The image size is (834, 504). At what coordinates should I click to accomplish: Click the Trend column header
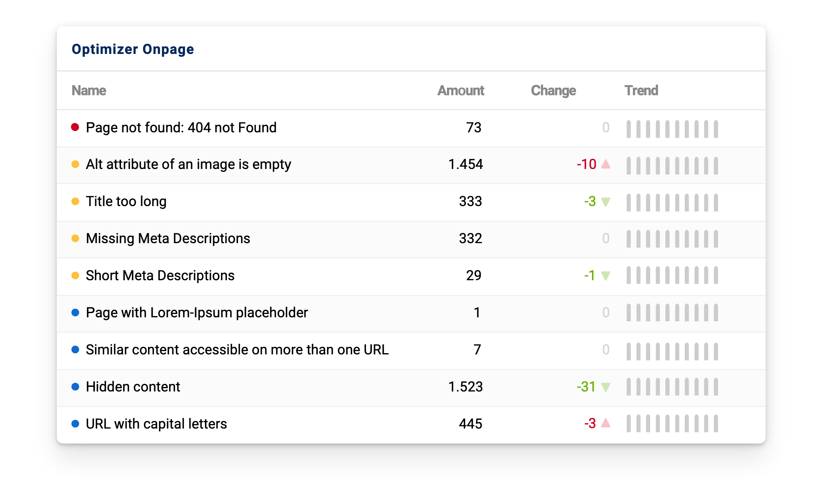click(641, 91)
